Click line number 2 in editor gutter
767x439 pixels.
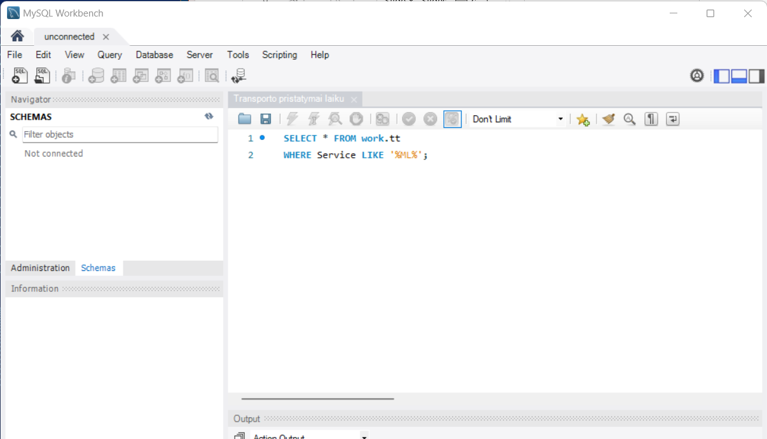click(250, 155)
